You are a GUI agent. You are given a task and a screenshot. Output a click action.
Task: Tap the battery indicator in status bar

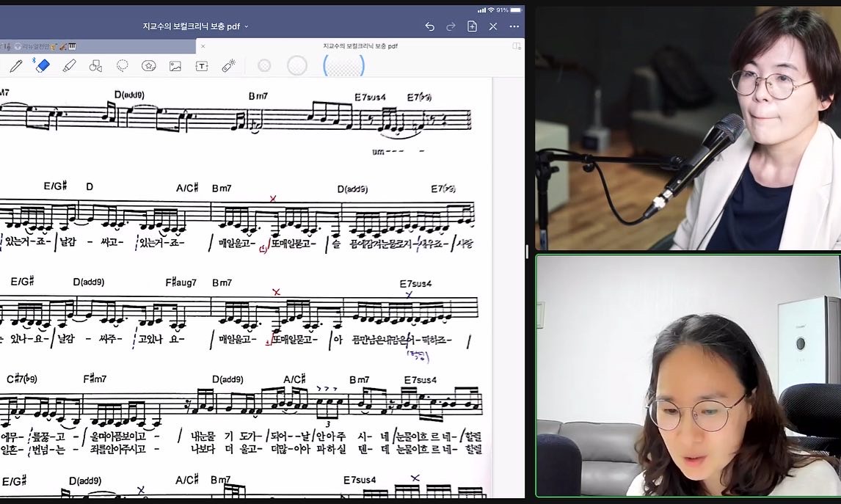516,10
